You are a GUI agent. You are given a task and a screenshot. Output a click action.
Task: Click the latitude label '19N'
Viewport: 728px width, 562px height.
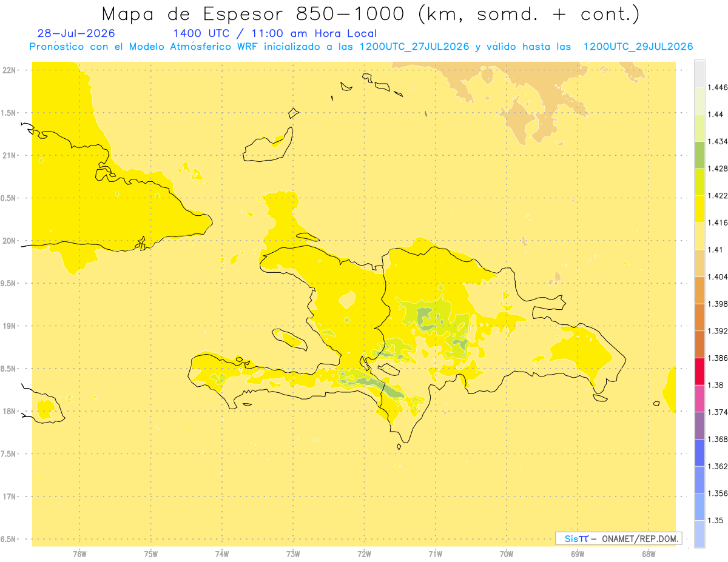coord(9,326)
